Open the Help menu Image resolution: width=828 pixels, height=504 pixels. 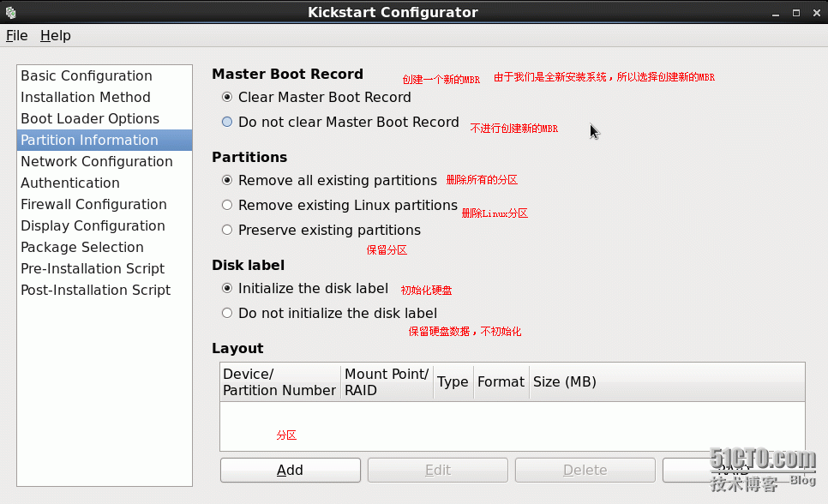tap(56, 36)
